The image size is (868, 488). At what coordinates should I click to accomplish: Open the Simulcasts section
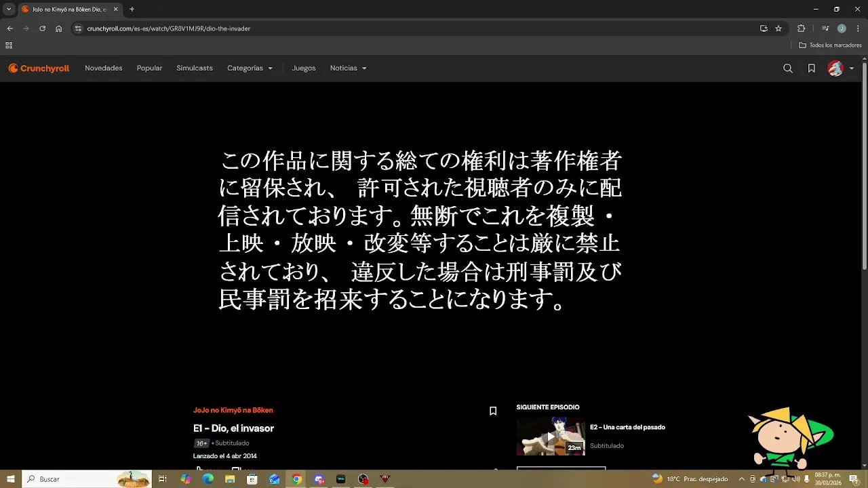195,68
